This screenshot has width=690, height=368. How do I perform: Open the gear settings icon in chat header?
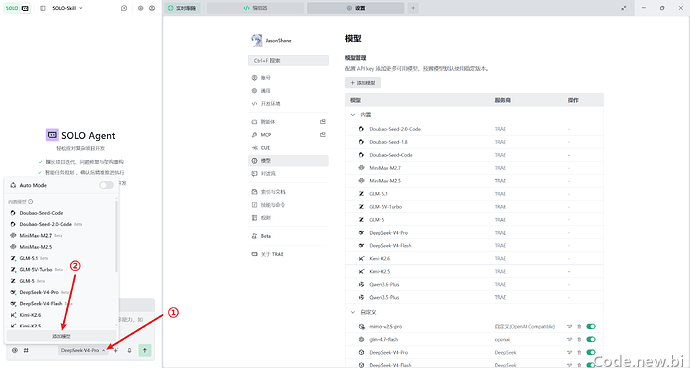140,8
